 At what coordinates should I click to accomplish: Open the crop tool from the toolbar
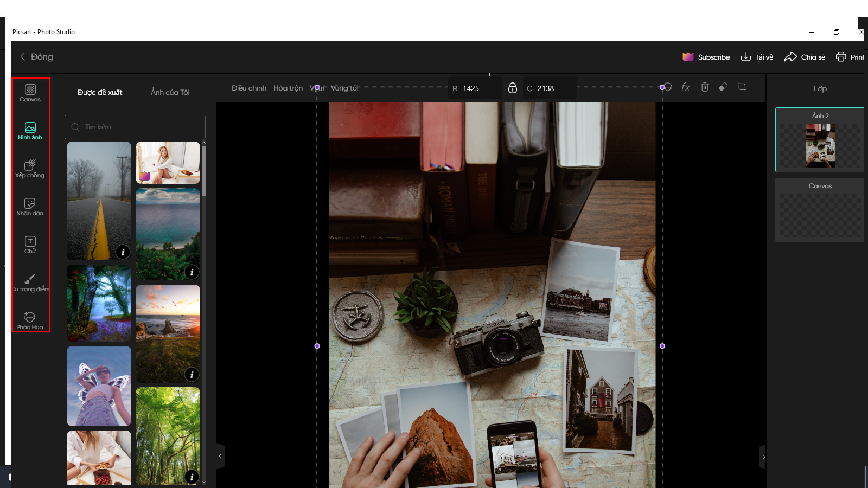(742, 87)
